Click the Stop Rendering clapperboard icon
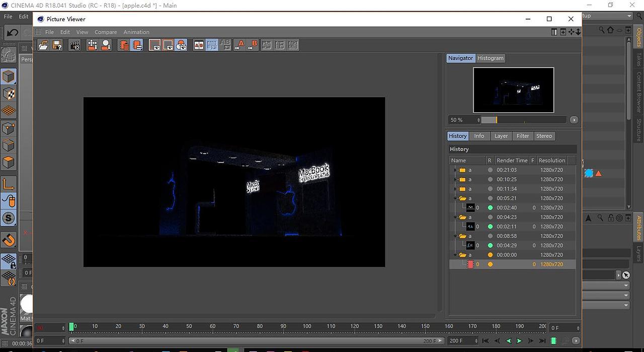This screenshot has height=352, width=644. [x=75, y=45]
